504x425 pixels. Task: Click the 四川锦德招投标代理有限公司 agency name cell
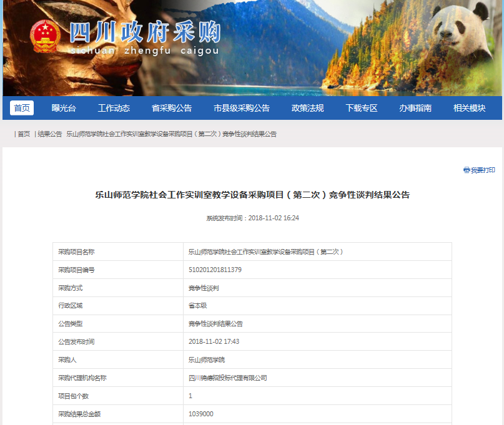[x=227, y=378]
